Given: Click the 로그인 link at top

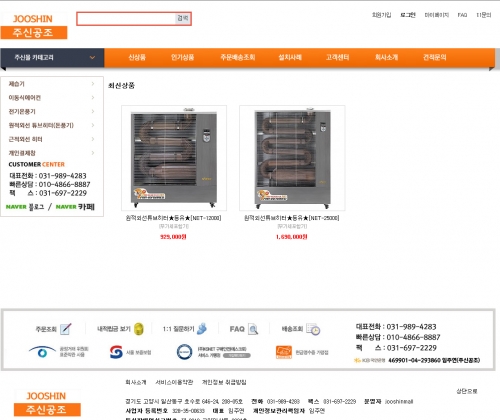Looking at the screenshot, I should pos(408,15).
